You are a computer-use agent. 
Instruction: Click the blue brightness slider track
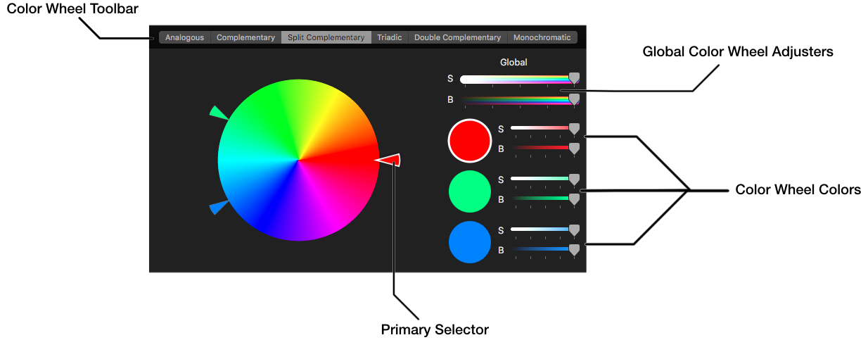point(542,249)
